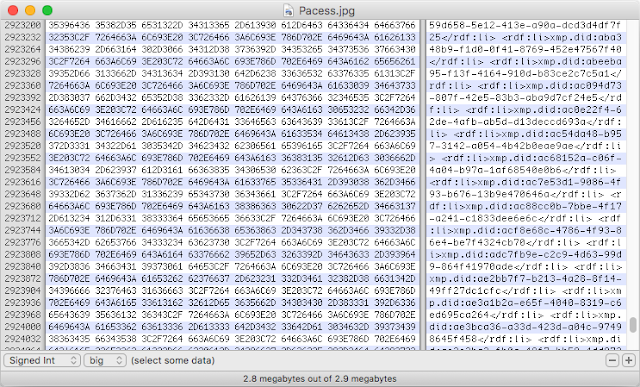640x387 pixels.
Task: Click ASCII row starting '8645f458'
Action: tap(525, 339)
